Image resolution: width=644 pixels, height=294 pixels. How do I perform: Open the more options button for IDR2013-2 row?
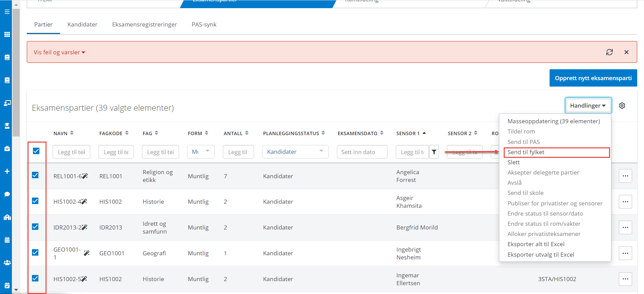click(625, 227)
